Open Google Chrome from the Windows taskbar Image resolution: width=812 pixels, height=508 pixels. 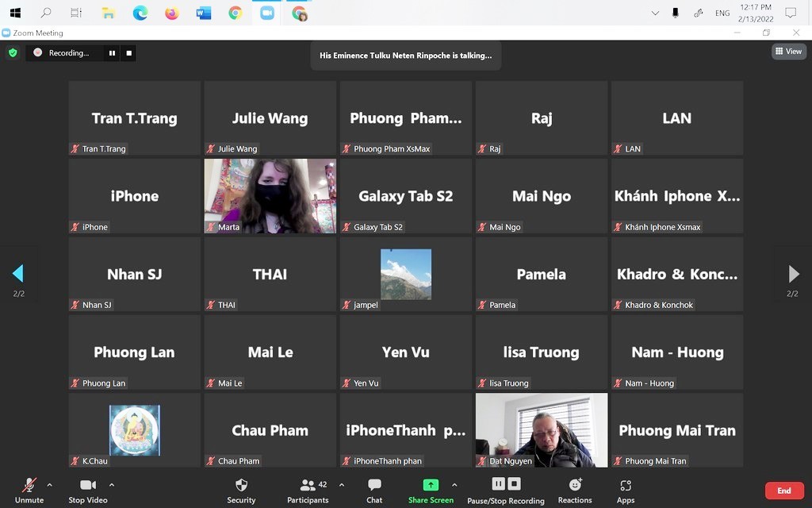pos(236,13)
